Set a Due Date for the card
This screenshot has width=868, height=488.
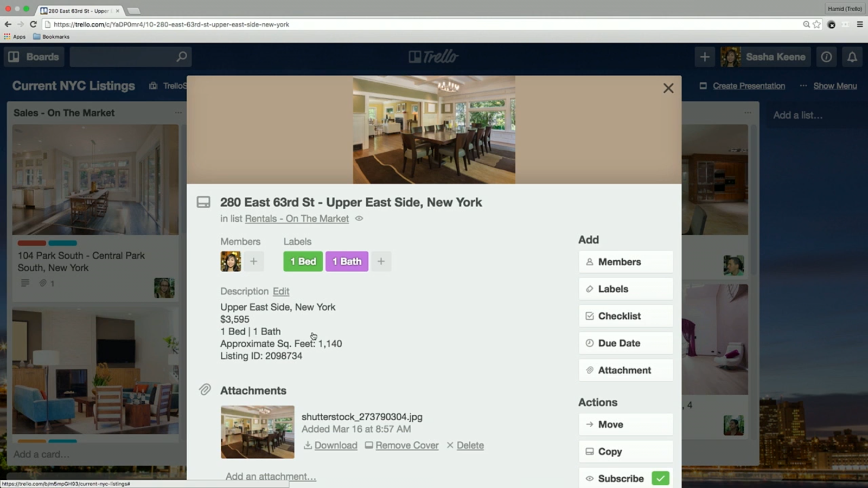(626, 343)
